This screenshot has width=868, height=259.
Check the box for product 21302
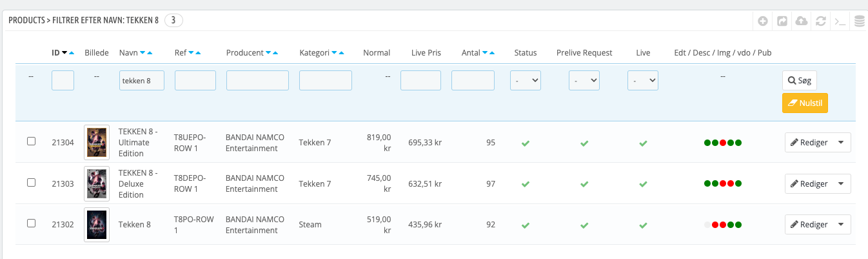[31, 223]
